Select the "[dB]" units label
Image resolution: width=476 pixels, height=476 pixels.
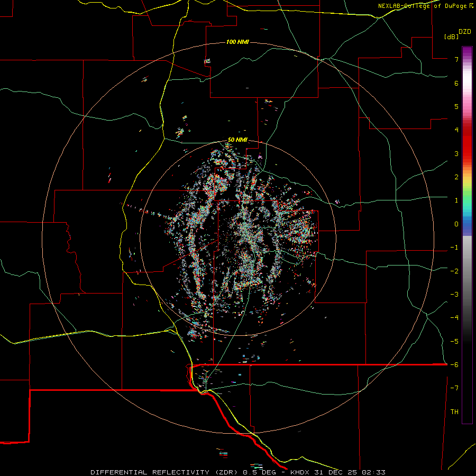(x=451, y=36)
